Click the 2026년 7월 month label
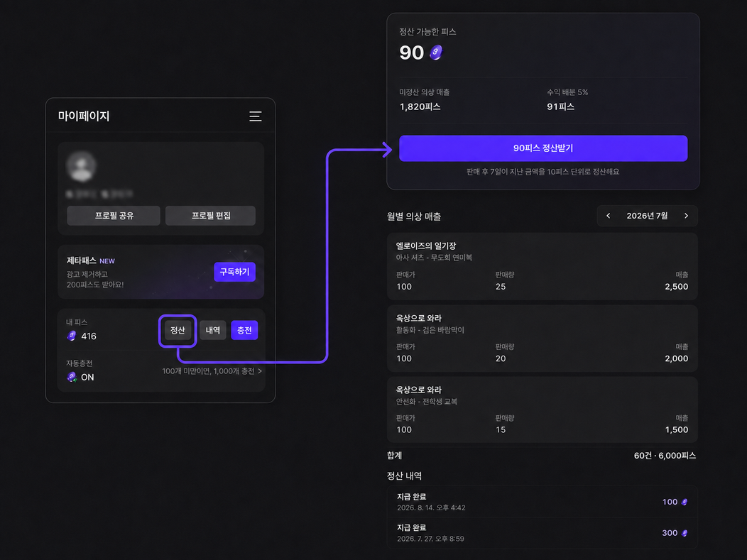The height and width of the screenshot is (560, 747). [647, 216]
